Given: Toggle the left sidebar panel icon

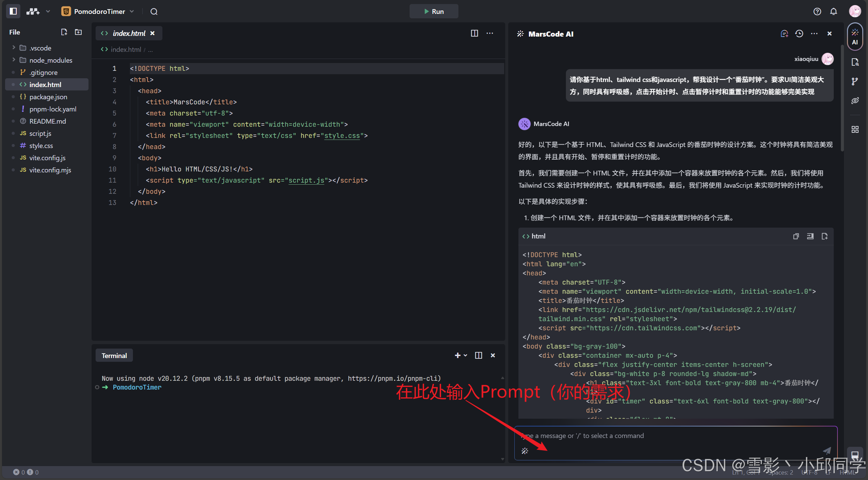Looking at the screenshot, I should (x=13, y=11).
